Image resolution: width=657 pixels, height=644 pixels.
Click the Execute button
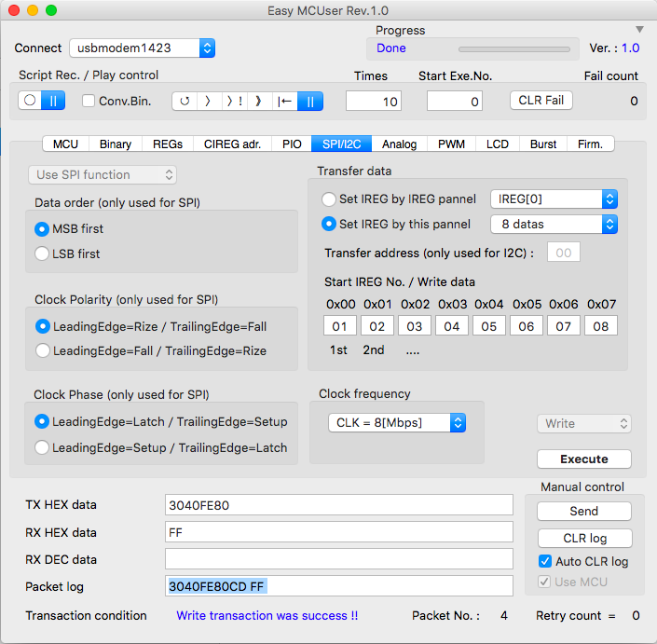(x=584, y=459)
